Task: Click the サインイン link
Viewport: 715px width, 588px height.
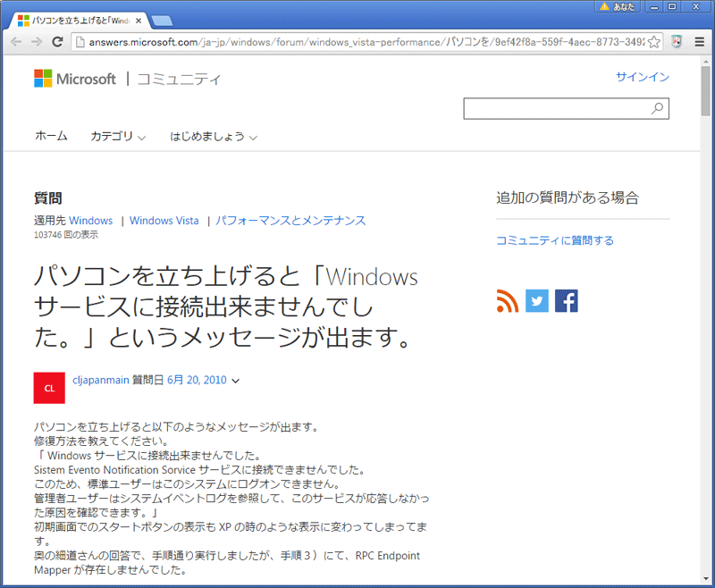Action: [643, 77]
